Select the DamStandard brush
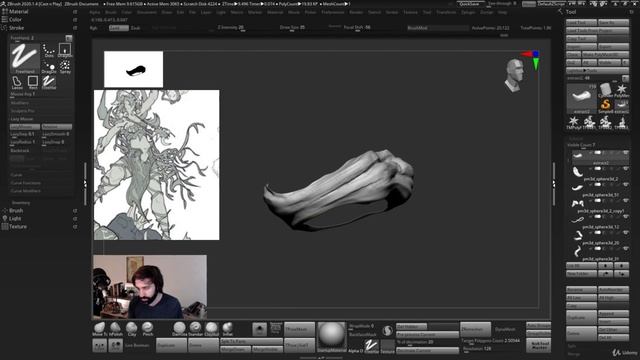Image resolution: width=640 pixels, height=360 pixels. coord(179,329)
